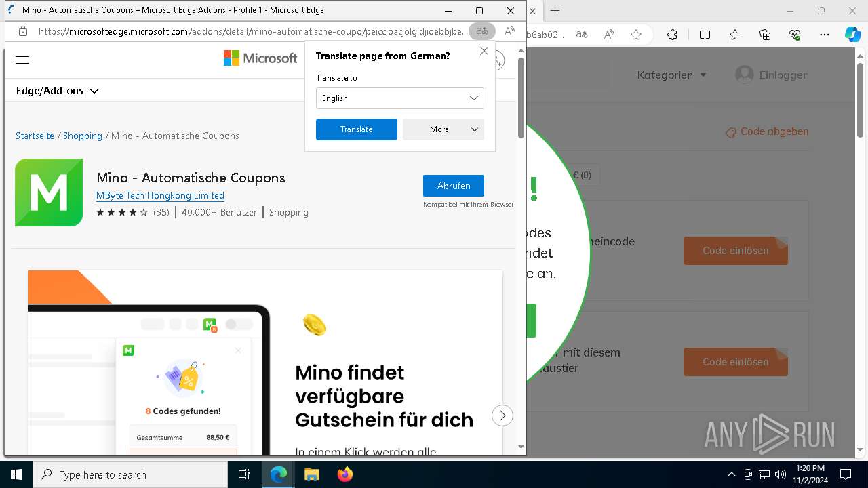Open the Translate to English language dropdown
This screenshot has height=488, width=868.
(x=400, y=98)
